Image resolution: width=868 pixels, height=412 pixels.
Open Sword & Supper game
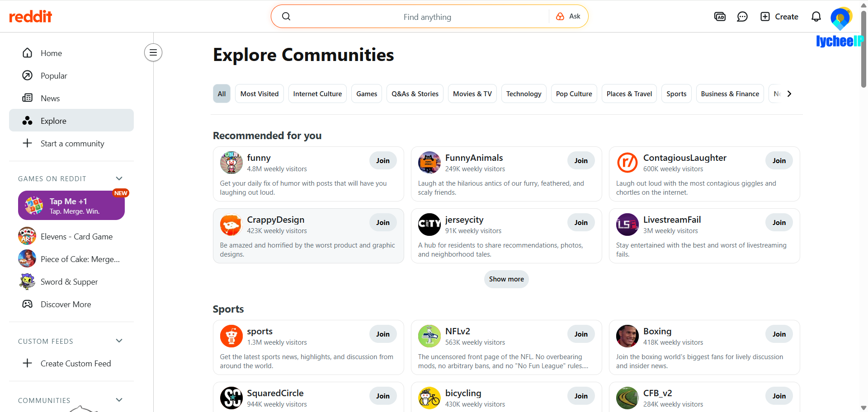coord(71,281)
